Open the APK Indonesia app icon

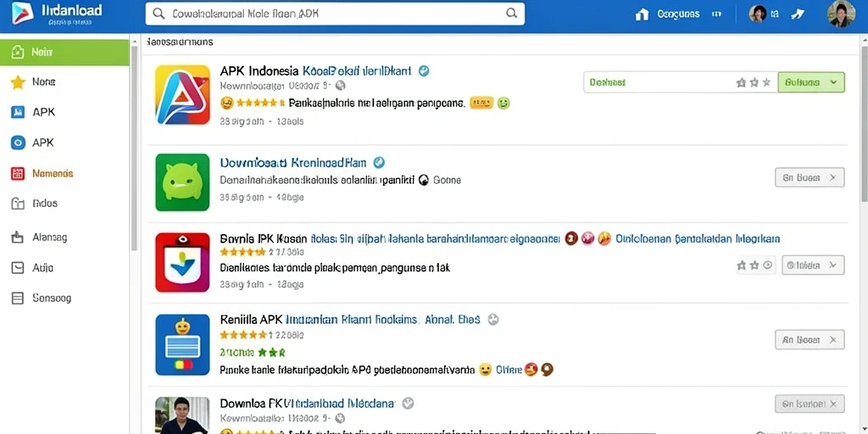[x=183, y=95]
